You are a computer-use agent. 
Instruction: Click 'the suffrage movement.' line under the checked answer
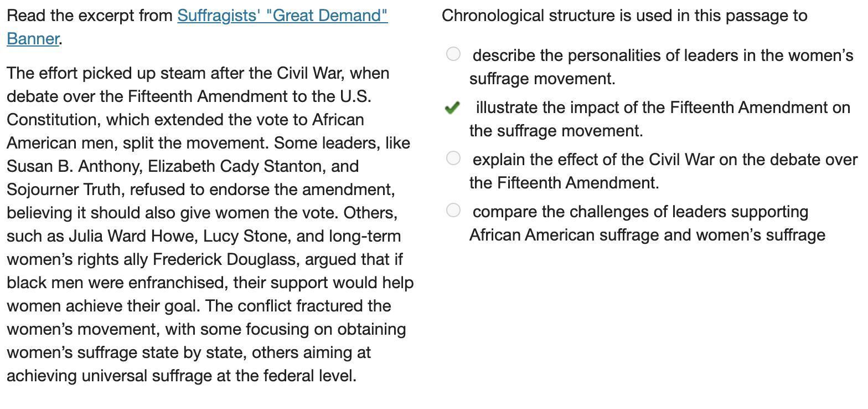(556, 131)
